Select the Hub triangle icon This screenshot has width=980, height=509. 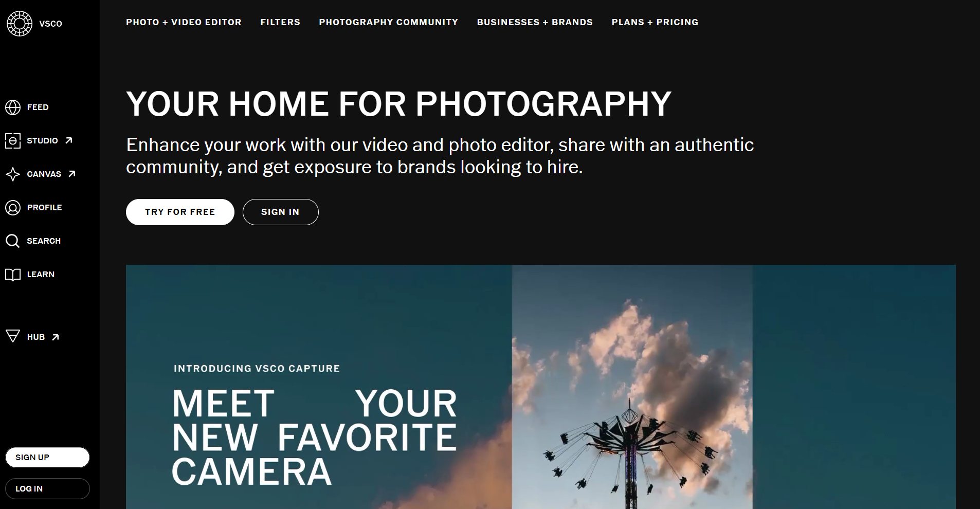pyautogui.click(x=13, y=336)
